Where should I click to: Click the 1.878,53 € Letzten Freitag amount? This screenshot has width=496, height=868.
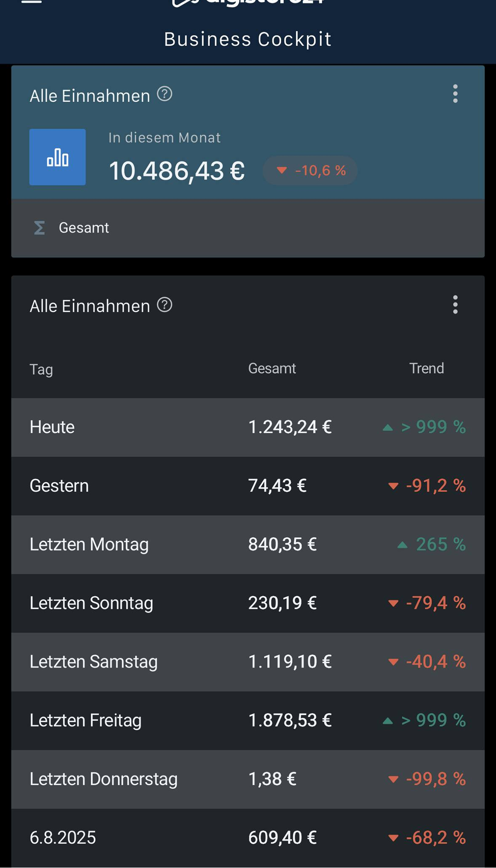[x=290, y=720]
